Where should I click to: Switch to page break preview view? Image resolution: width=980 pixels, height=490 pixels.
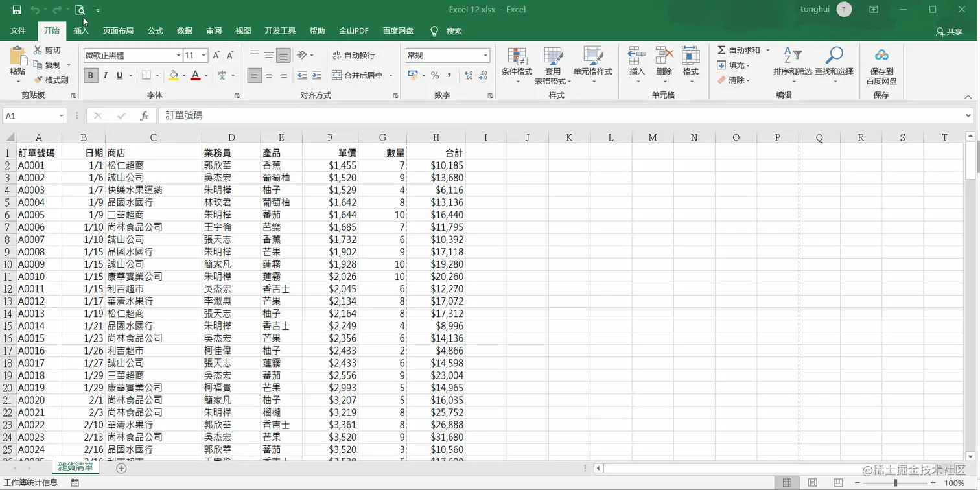coord(837,483)
